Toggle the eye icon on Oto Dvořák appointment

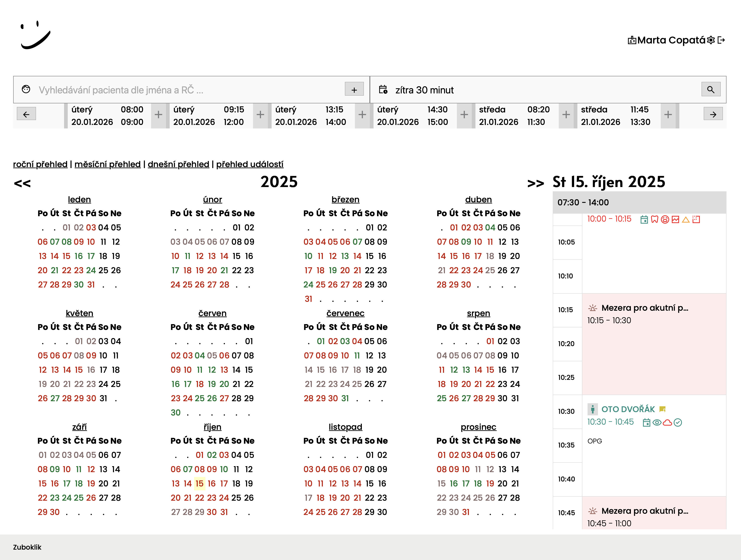657,422
